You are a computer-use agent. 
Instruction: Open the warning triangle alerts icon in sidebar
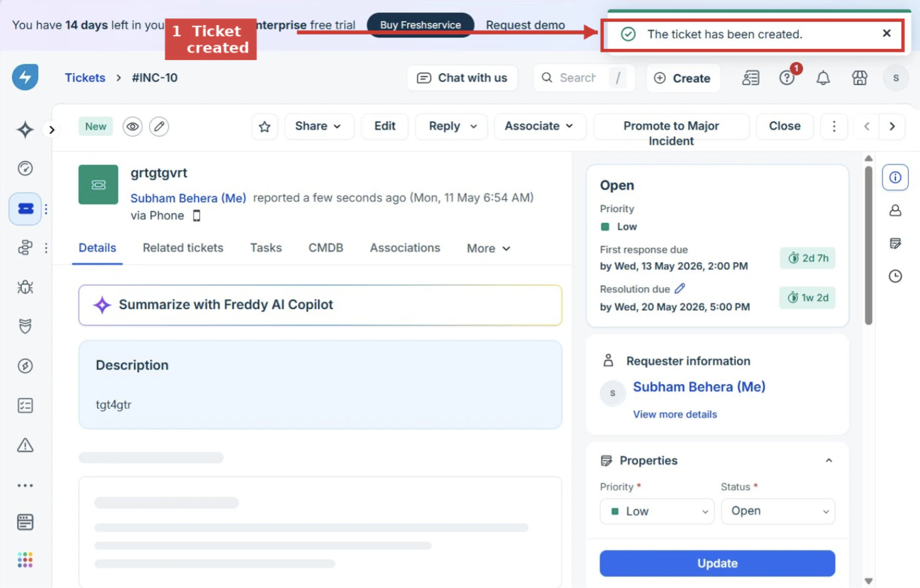(x=25, y=445)
